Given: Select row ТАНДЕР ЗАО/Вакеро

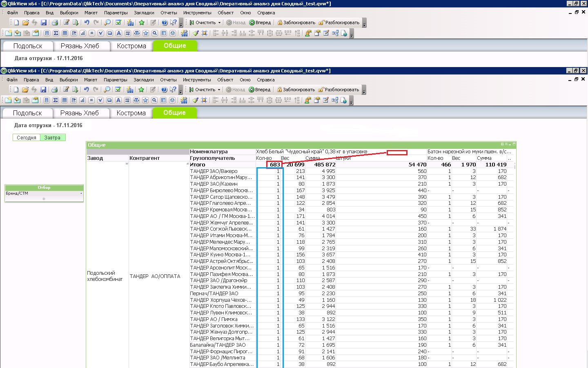Looking at the screenshot, I should pos(222,171).
